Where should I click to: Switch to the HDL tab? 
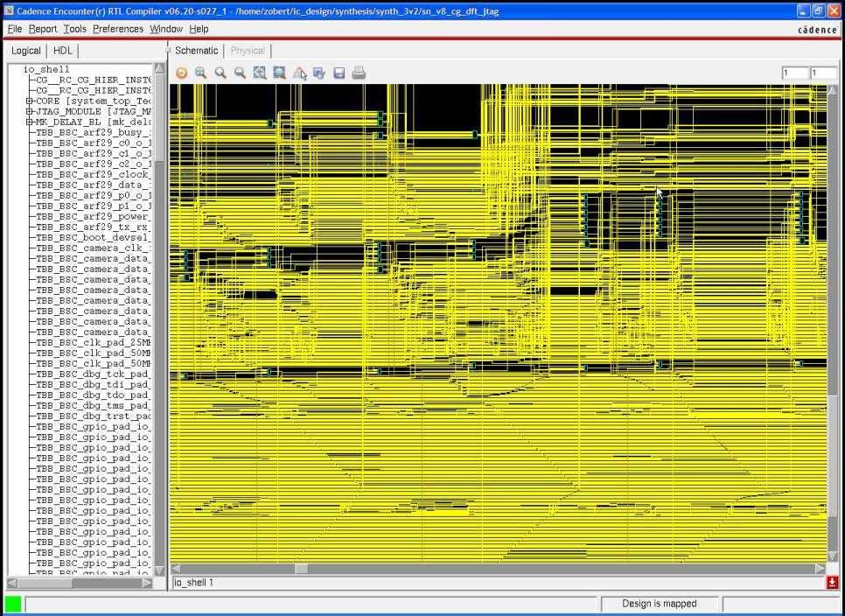tap(62, 51)
